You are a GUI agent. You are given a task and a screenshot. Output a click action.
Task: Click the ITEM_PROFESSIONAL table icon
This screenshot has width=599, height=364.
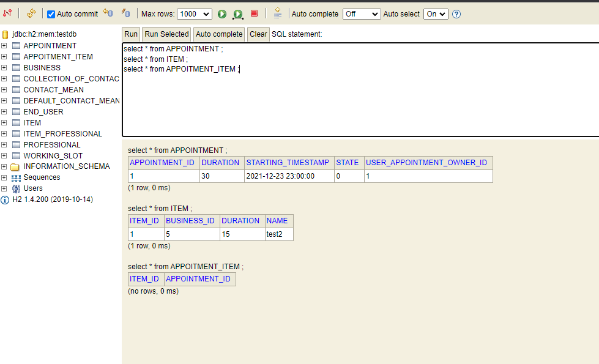click(16, 134)
